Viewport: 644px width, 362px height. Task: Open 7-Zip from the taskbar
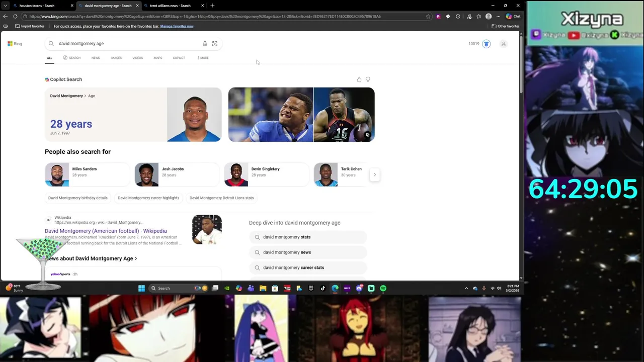pyautogui.click(x=287, y=288)
